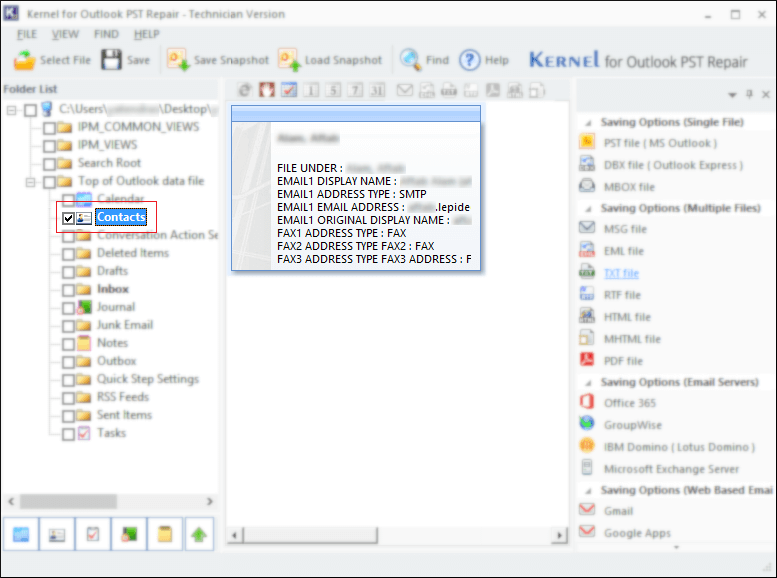Click the green up-arrow button at bottom
Screen dimensions: 777x578
199,534
